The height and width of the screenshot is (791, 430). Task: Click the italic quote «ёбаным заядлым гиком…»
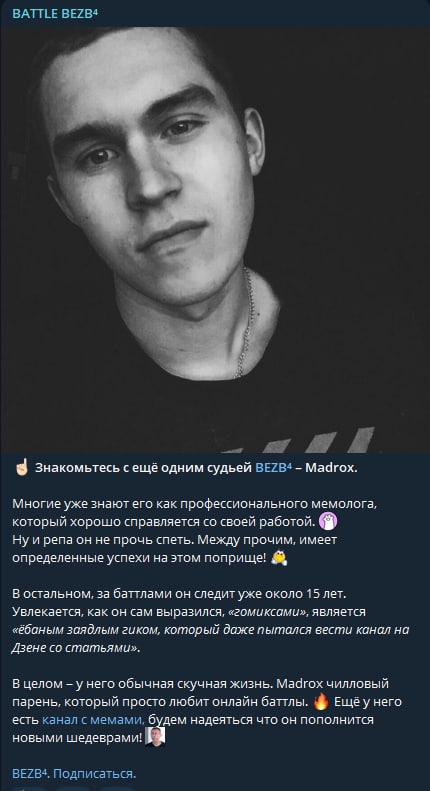pos(210,639)
